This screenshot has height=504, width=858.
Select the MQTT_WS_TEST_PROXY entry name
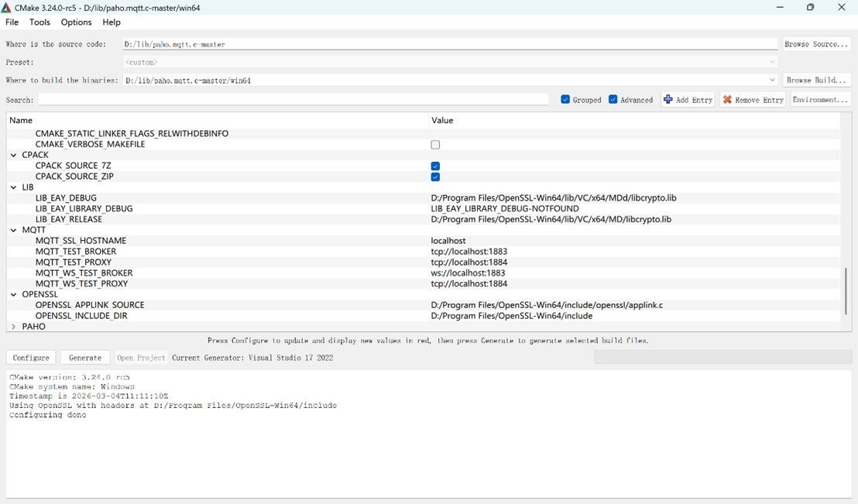[x=81, y=283]
